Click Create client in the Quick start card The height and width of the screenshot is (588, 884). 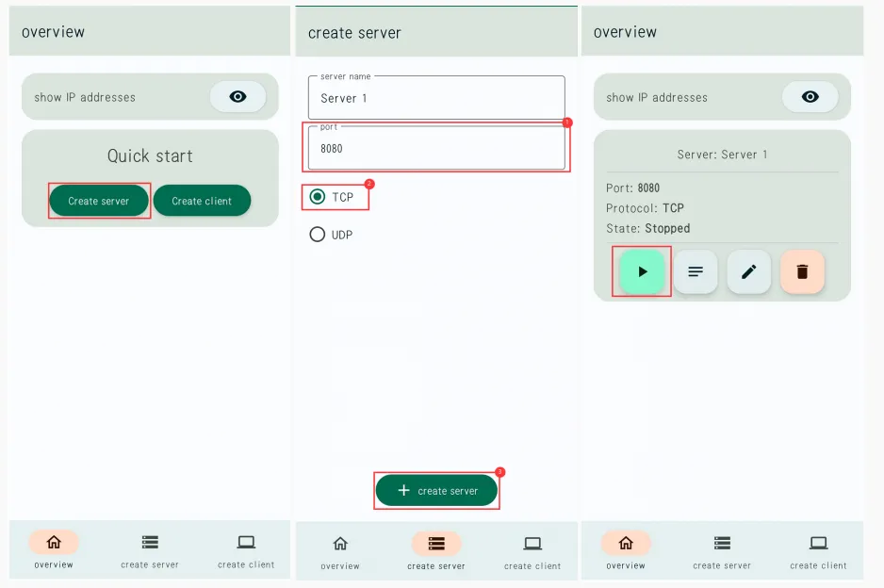click(x=202, y=201)
